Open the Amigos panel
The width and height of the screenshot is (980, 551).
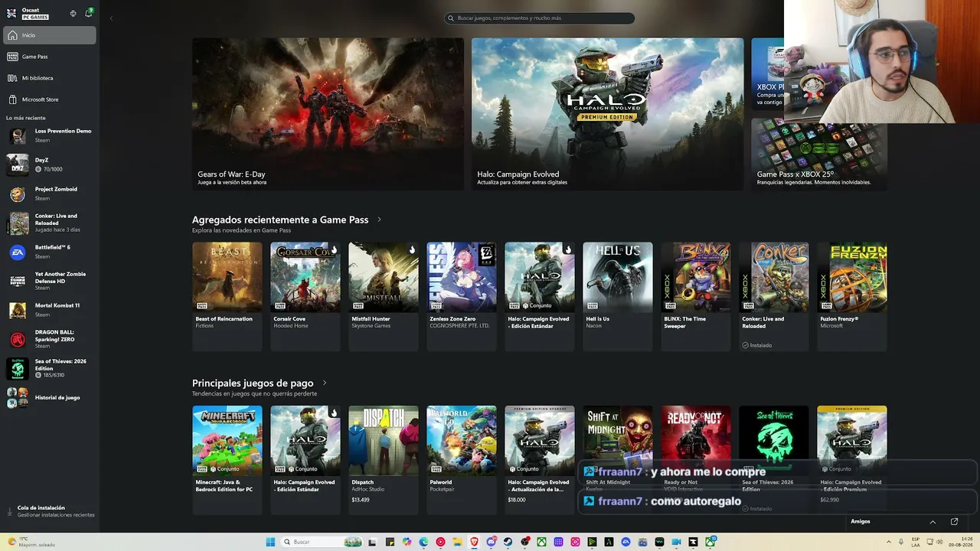point(861,521)
